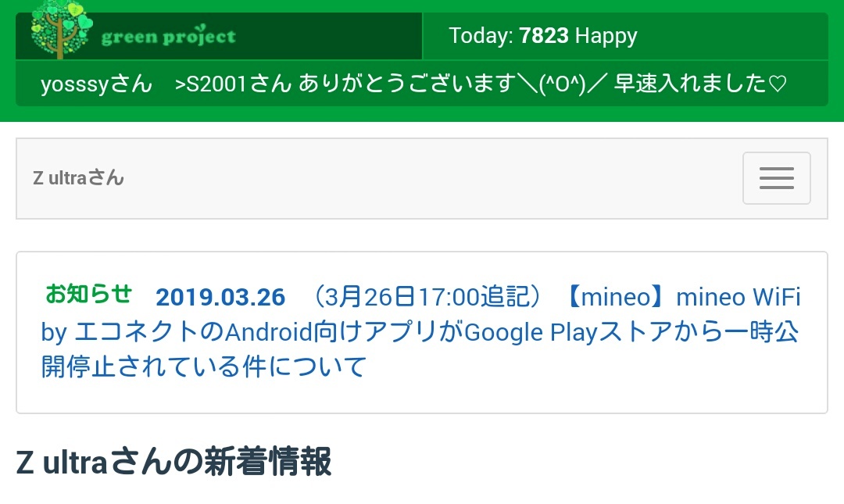This screenshot has width=844, height=504.
Task: Click the "Z ultraさんの新着情報" heading
Action: tap(173, 463)
